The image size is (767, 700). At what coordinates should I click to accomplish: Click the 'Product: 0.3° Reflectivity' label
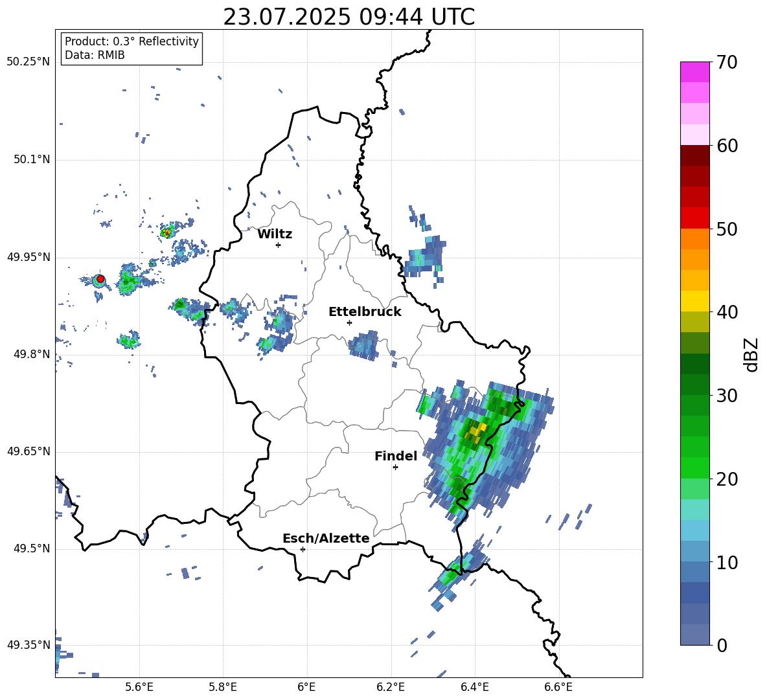tap(132, 41)
